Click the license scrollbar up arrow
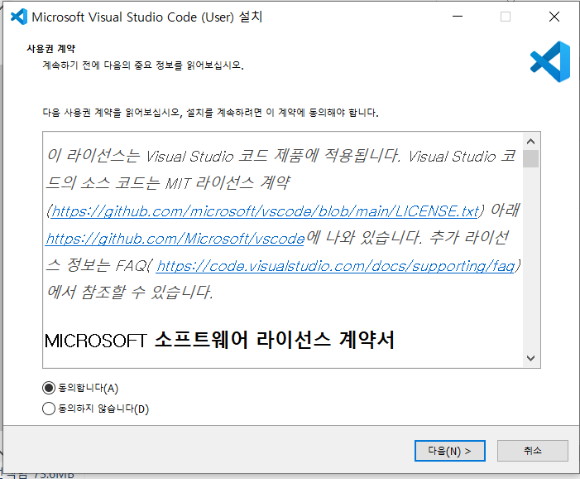Image resolution: width=580 pixels, height=479 pixels. click(531, 141)
